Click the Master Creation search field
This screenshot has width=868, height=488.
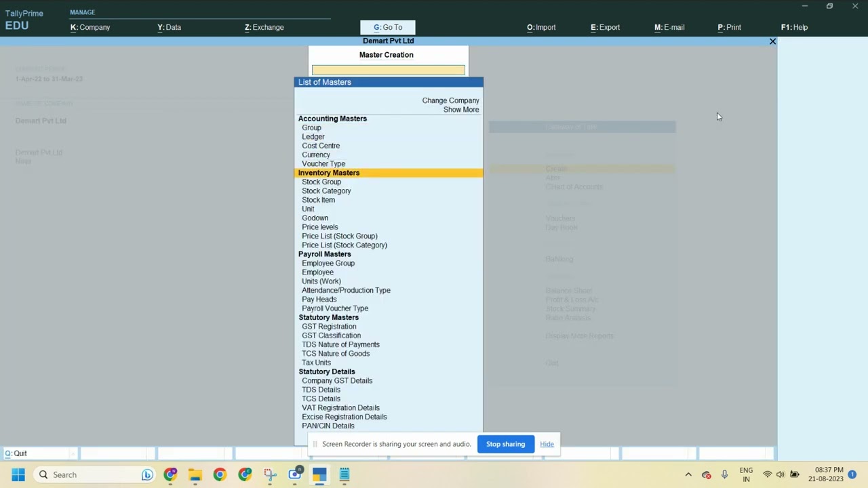pos(389,70)
